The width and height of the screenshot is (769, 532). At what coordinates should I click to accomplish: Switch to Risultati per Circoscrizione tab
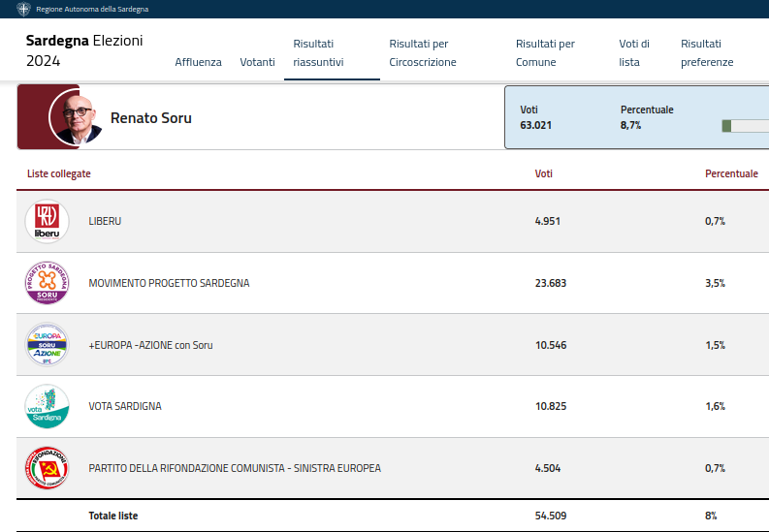[422, 53]
